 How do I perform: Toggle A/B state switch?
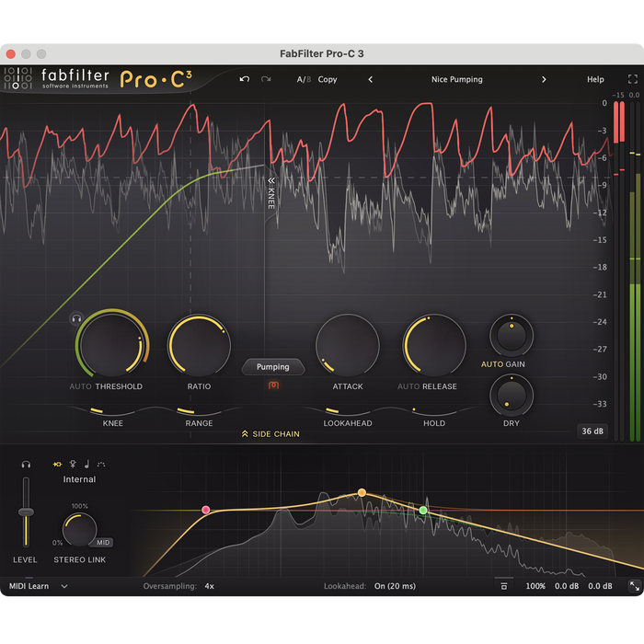tap(304, 79)
